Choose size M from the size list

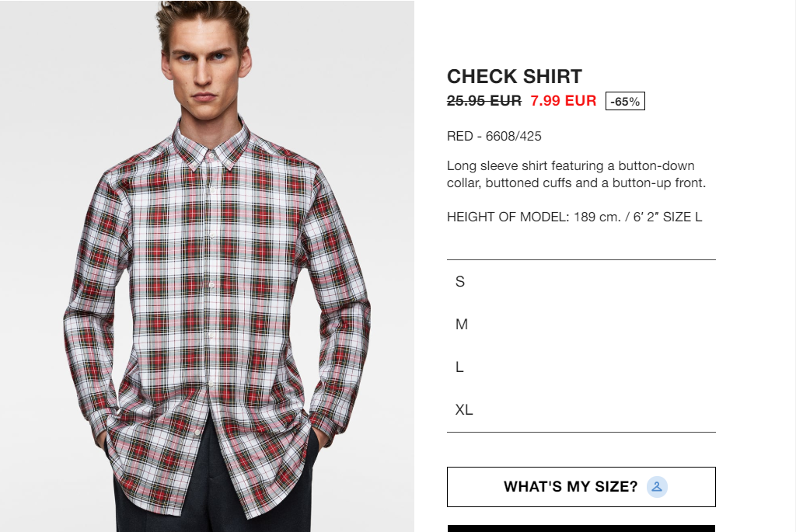pos(581,324)
